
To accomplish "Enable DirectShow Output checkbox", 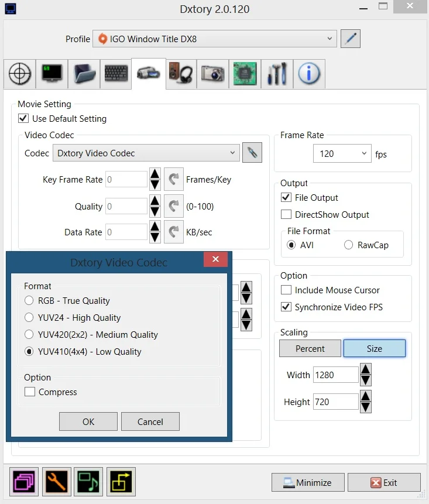I will pyautogui.click(x=286, y=214).
